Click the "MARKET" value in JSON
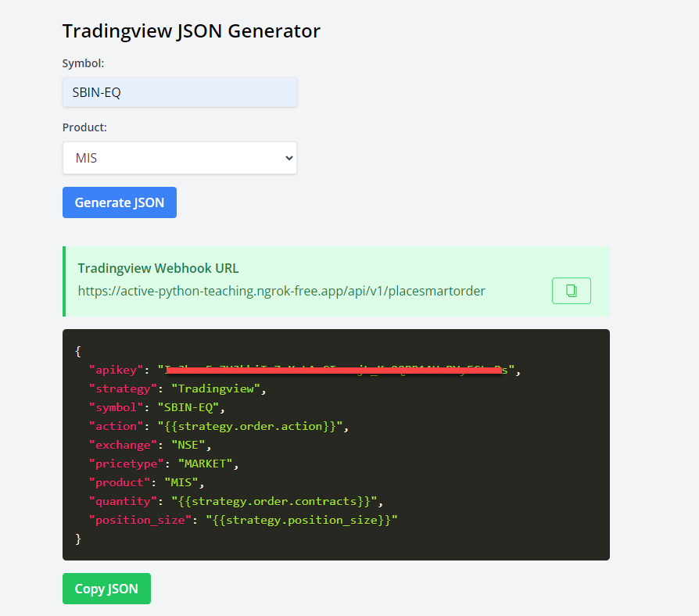Screen dimensions: 699x616 206,464
